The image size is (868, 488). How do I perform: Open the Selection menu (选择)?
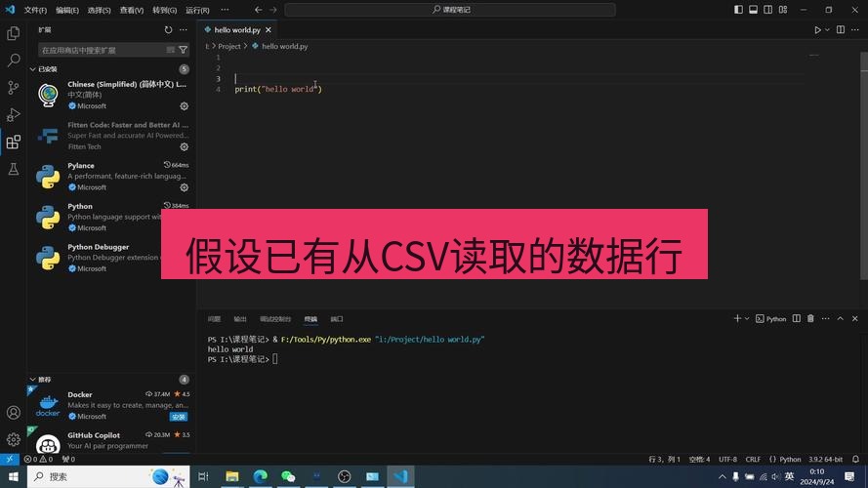pyautogui.click(x=99, y=10)
